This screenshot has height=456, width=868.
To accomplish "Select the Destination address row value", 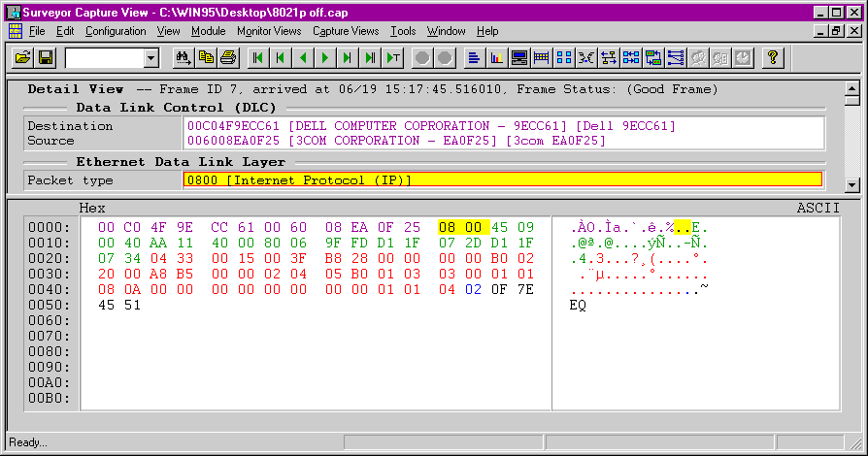I will coord(429,126).
